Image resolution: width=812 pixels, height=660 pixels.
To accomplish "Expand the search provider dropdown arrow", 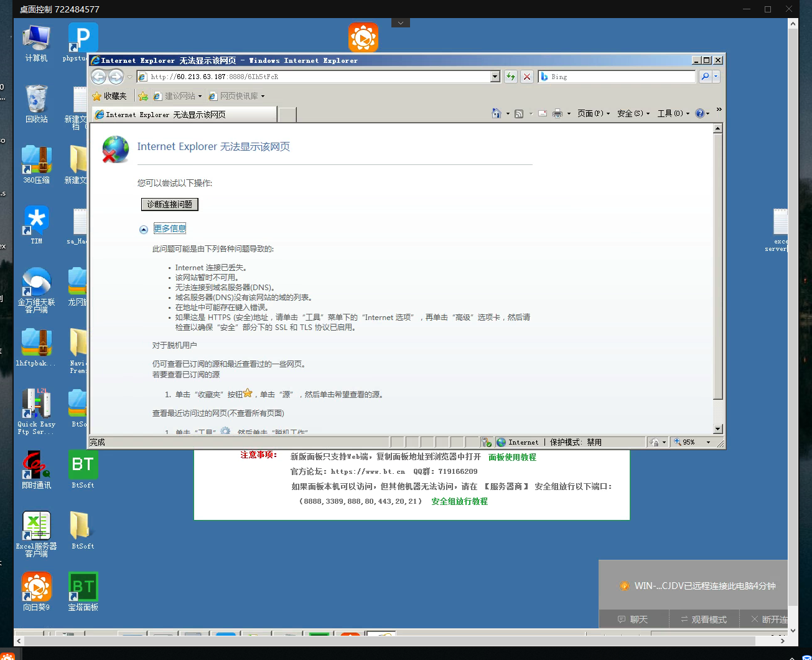I will (x=716, y=77).
